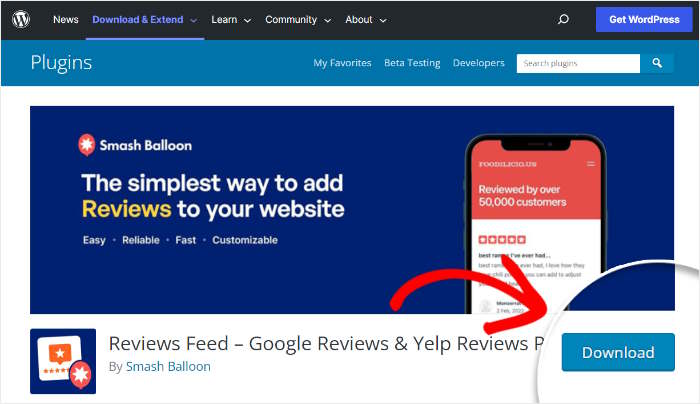This screenshot has width=700, height=404.
Task: Expand the Download & Extend chevron
Action: click(x=193, y=21)
